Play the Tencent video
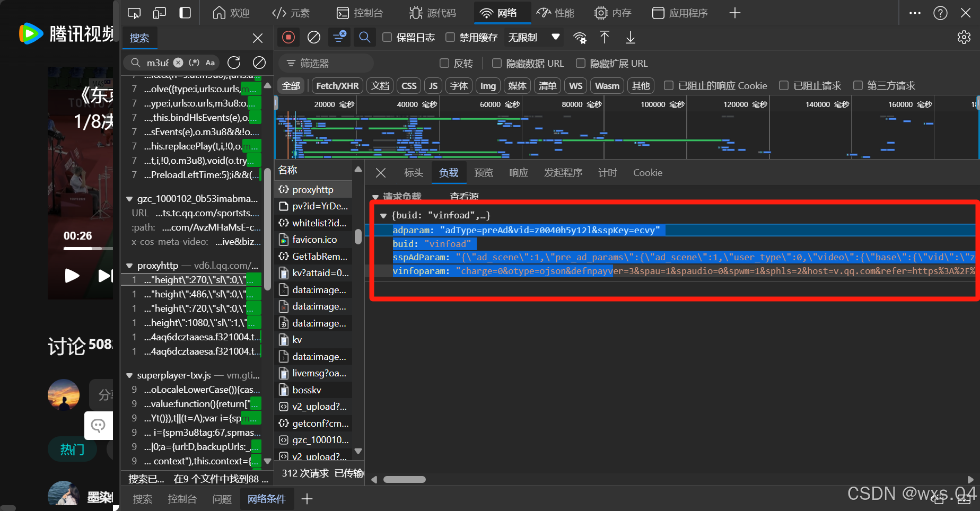Screen dimensions: 980x511 coord(72,276)
